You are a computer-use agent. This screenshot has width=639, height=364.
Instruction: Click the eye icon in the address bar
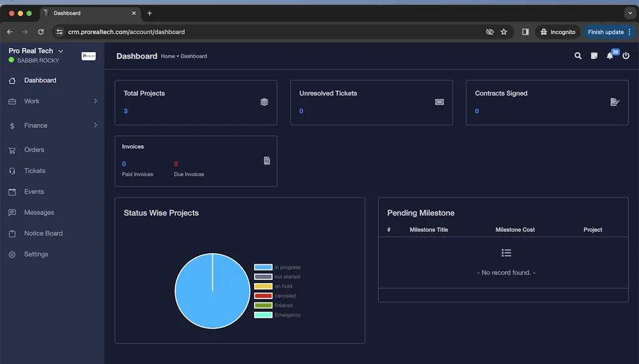[x=489, y=32]
